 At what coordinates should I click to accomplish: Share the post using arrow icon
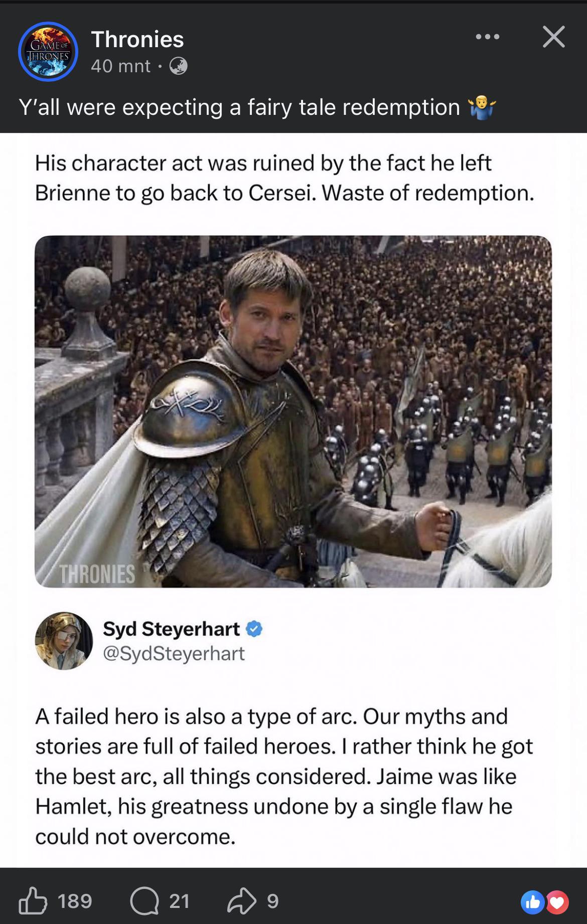pos(242,901)
